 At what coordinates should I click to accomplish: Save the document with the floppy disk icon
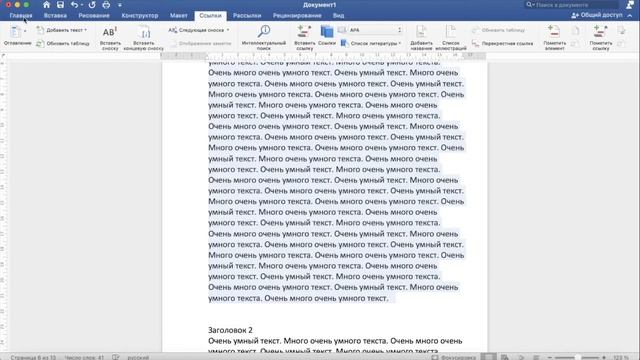click(60, 5)
